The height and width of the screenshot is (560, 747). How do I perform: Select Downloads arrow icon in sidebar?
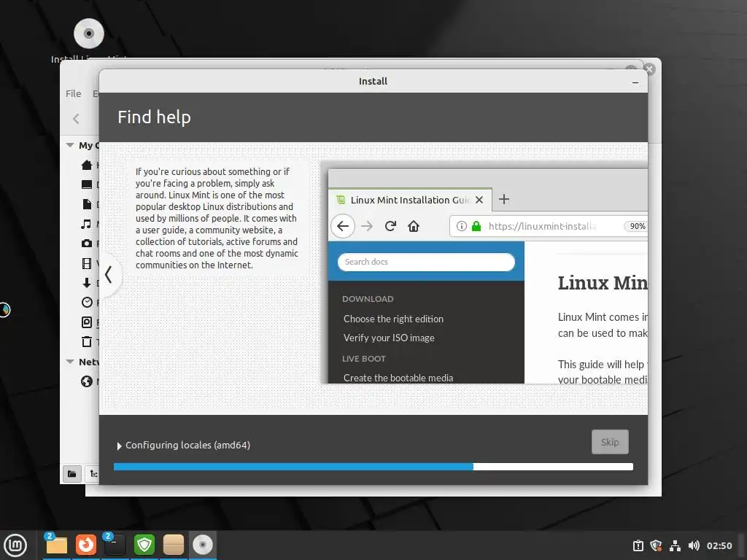click(87, 283)
